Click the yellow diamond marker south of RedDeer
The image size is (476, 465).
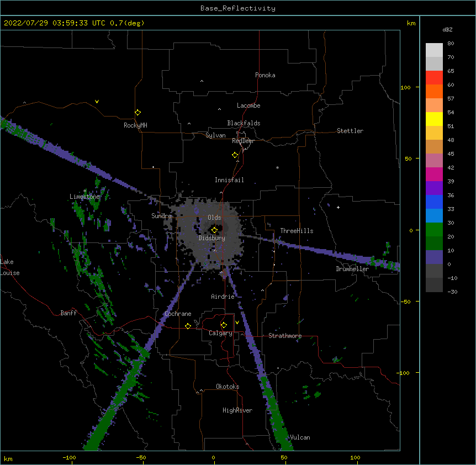[x=235, y=155]
